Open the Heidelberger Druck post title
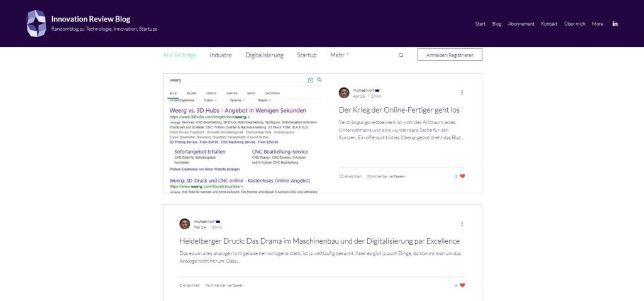This screenshot has height=301, width=644. point(319,241)
